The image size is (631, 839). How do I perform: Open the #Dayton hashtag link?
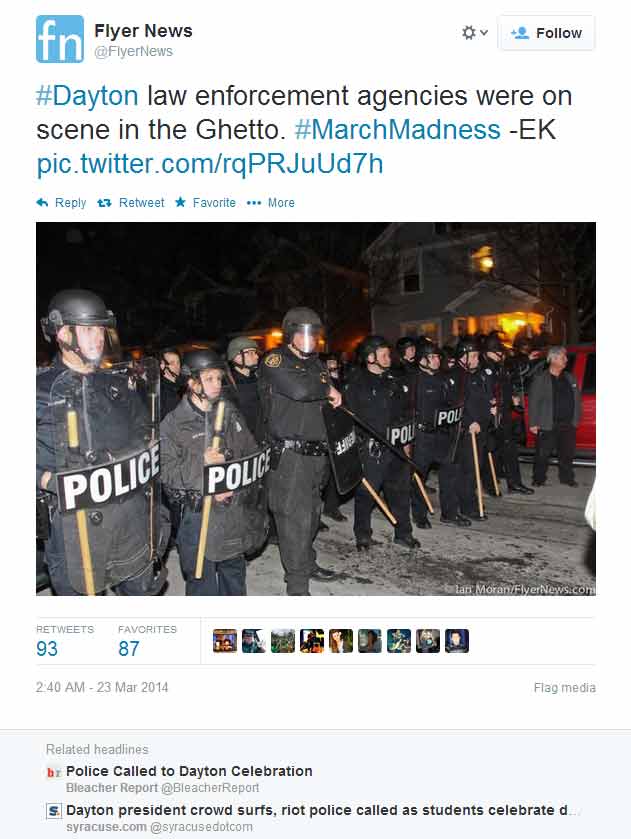click(x=87, y=96)
